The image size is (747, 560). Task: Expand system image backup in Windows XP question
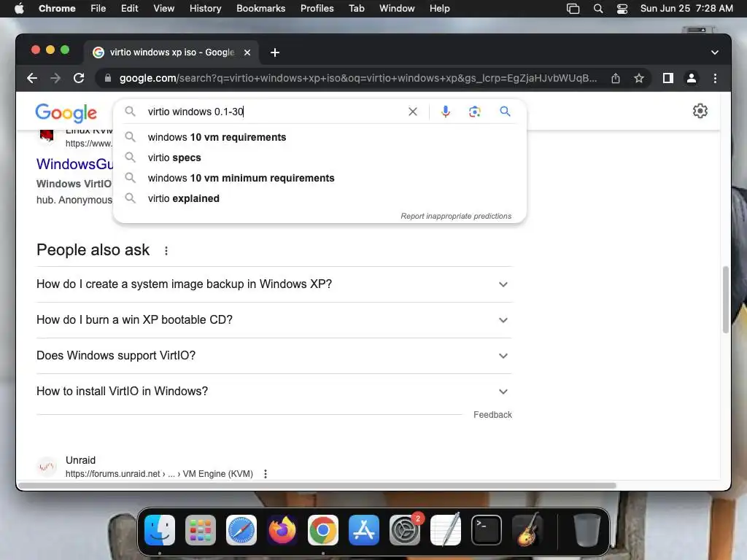[x=274, y=284]
